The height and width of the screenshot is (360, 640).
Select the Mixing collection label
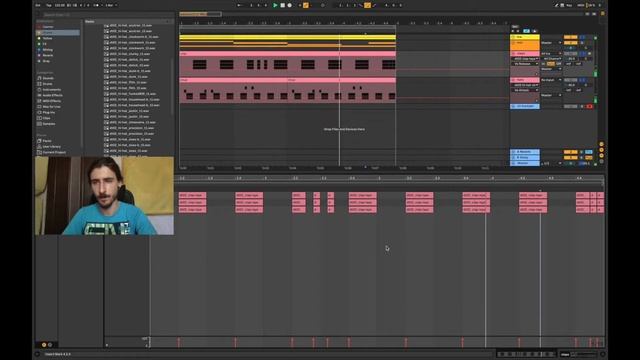[47, 50]
